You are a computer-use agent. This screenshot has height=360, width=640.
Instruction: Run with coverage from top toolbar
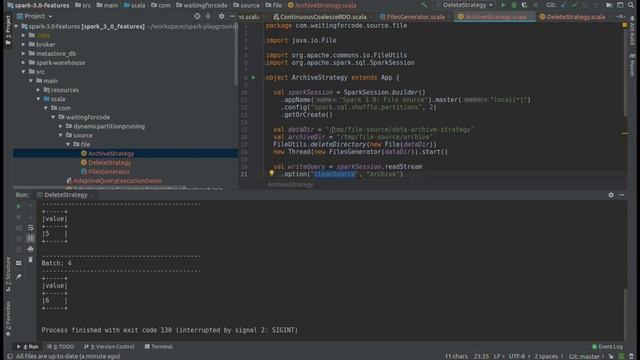[524, 5]
